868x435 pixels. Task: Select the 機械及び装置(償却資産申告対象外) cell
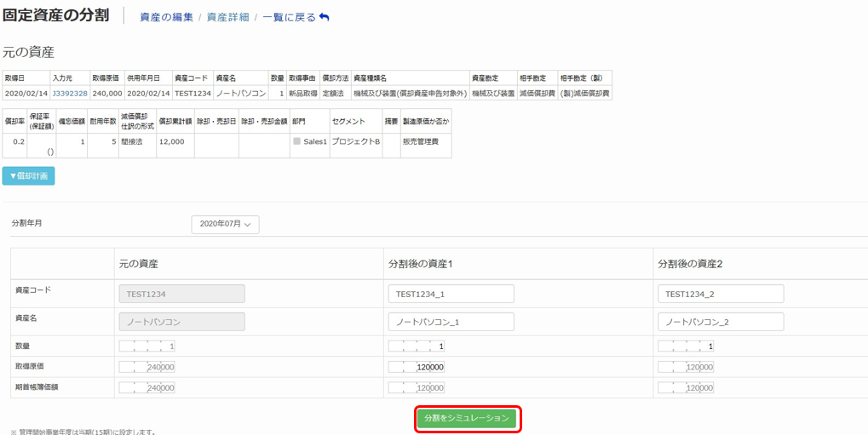point(411,94)
